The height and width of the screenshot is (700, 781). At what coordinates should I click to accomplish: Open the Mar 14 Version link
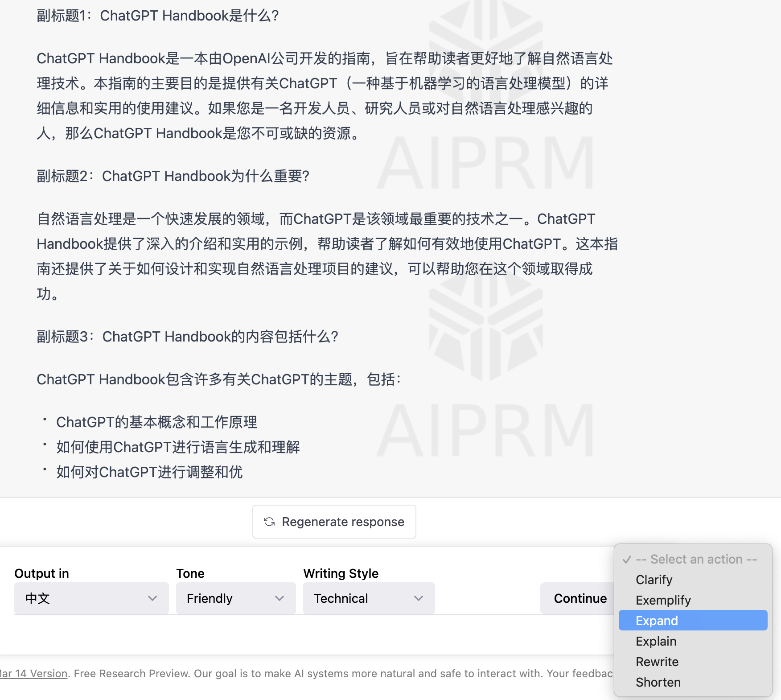[33, 673]
